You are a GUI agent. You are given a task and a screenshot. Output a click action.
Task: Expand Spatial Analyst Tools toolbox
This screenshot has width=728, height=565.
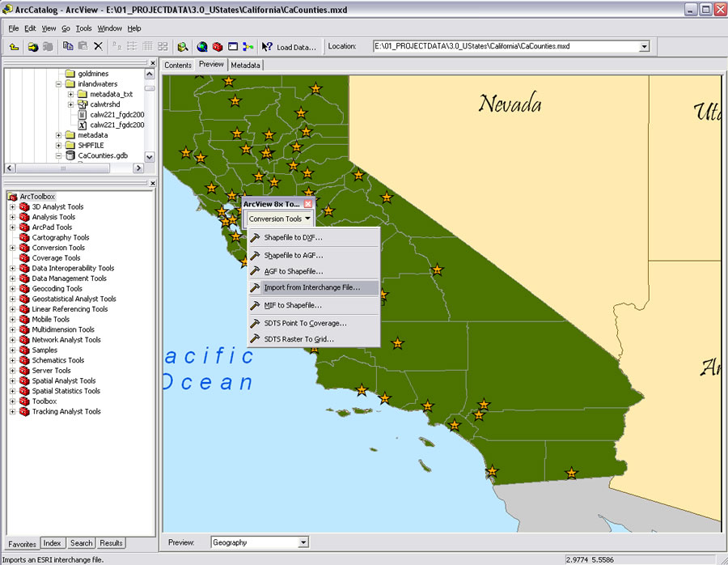[12, 380]
